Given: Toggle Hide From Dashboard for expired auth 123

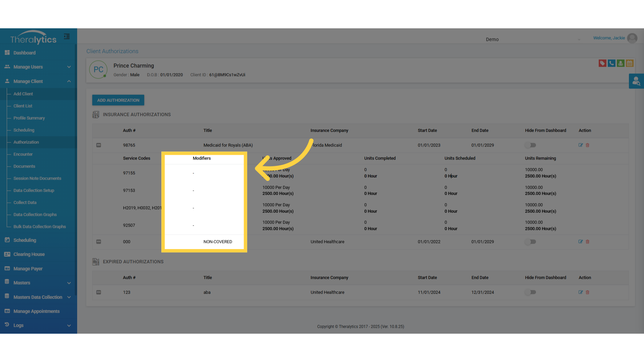Looking at the screenshot, I should point(531,292).
